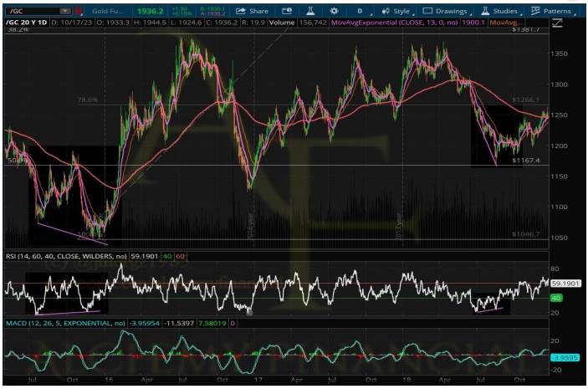Open the D timeframe selector
The image size is (588, 389).
click(x=360, y=11)
